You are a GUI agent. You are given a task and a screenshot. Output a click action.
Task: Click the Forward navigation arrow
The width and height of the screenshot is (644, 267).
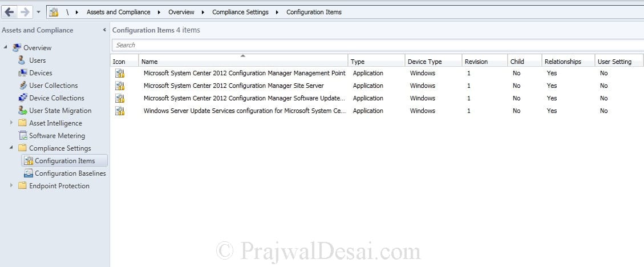(25, 12)
